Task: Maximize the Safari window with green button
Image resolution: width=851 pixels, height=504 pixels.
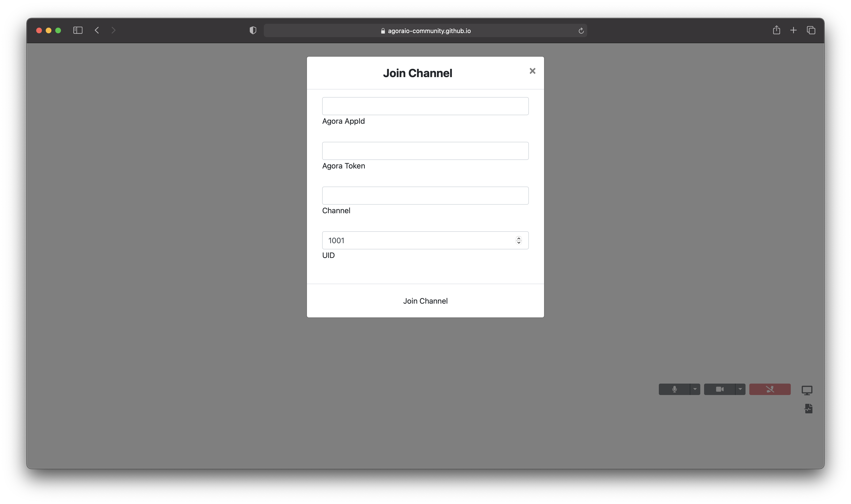Action: (x=58, y=30)
